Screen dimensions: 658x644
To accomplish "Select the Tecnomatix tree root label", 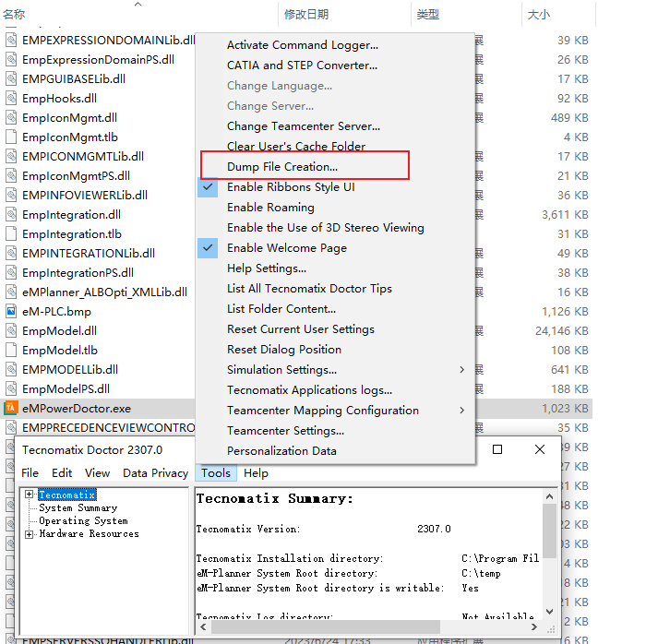I will [67, 495].
